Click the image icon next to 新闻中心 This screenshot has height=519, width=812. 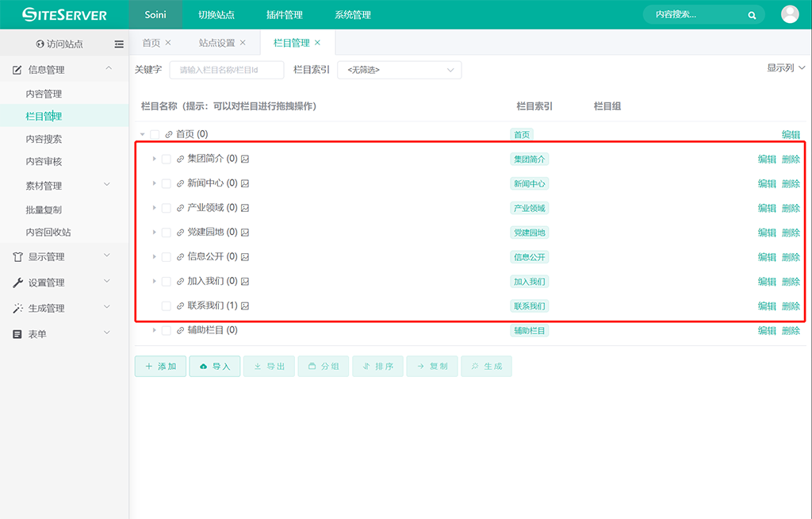point(245,184)
